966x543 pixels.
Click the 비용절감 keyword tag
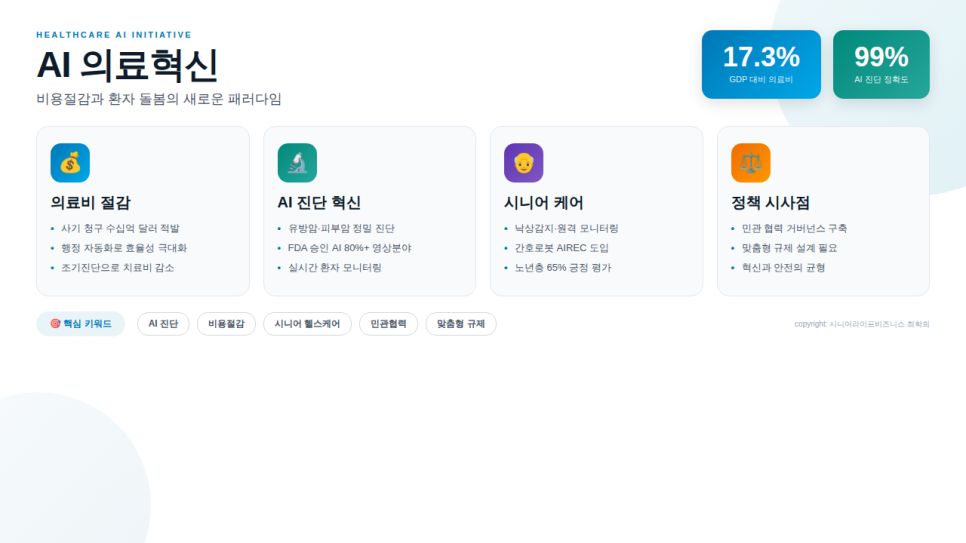226,324
